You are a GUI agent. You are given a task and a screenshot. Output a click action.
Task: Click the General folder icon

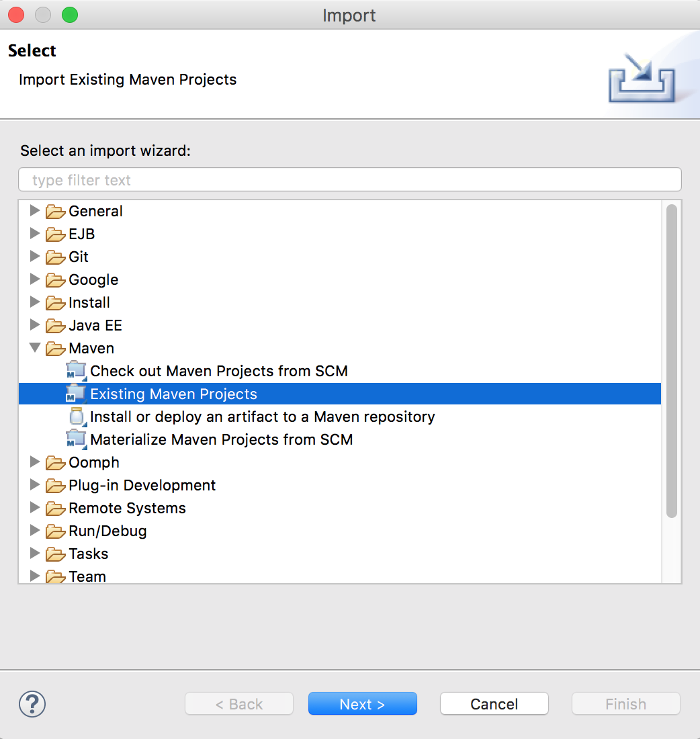[x=56, y=212]
